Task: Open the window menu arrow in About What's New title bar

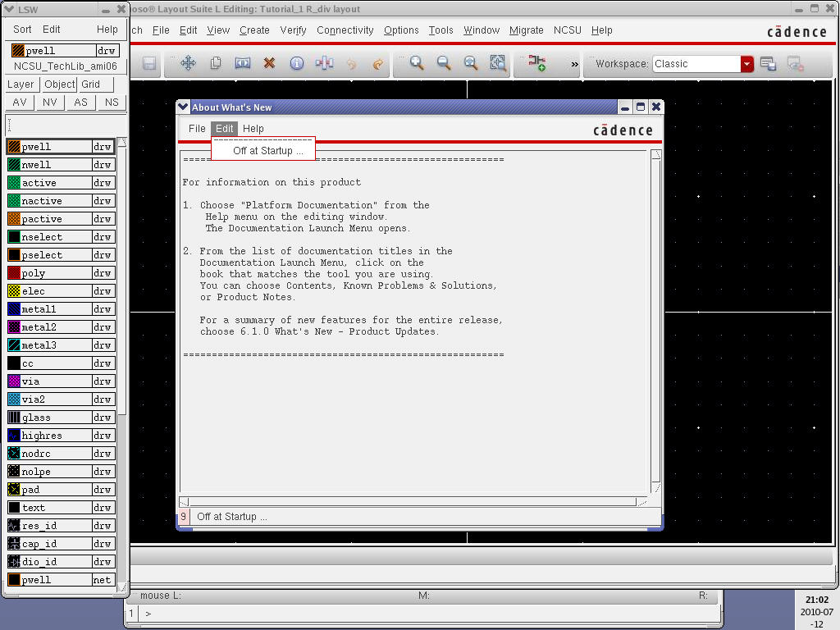Action: (x=184, y=107)
